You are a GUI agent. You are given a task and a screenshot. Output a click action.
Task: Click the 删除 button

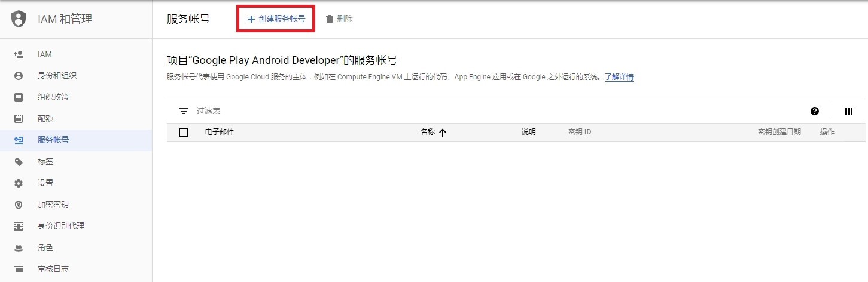click(x=339, y=19)
